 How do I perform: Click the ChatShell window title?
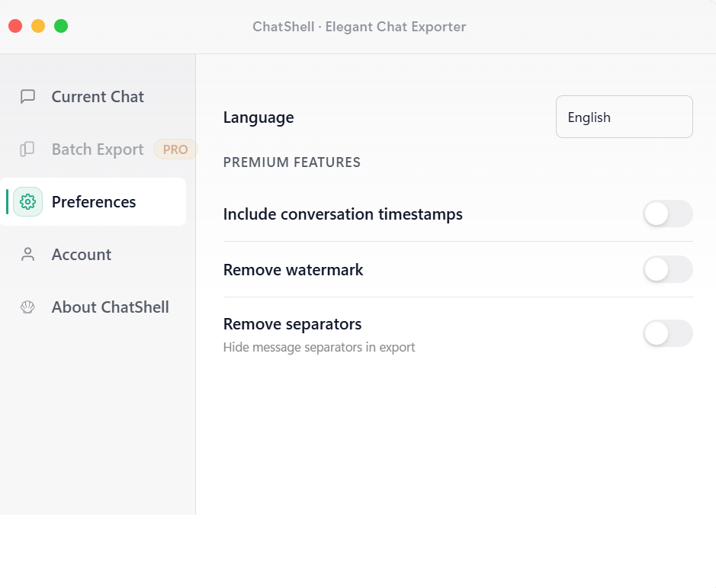[x=358, y=27]
